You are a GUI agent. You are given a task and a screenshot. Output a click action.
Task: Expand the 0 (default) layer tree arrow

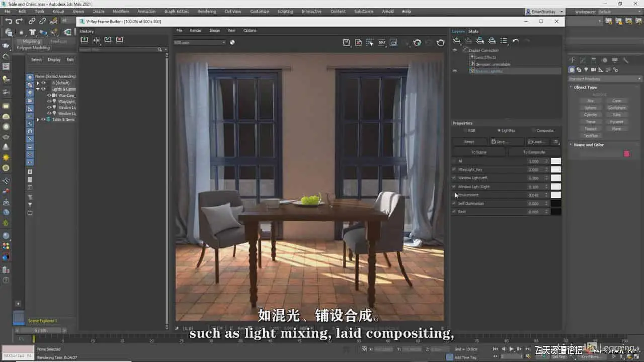click(x=38, y=83)
